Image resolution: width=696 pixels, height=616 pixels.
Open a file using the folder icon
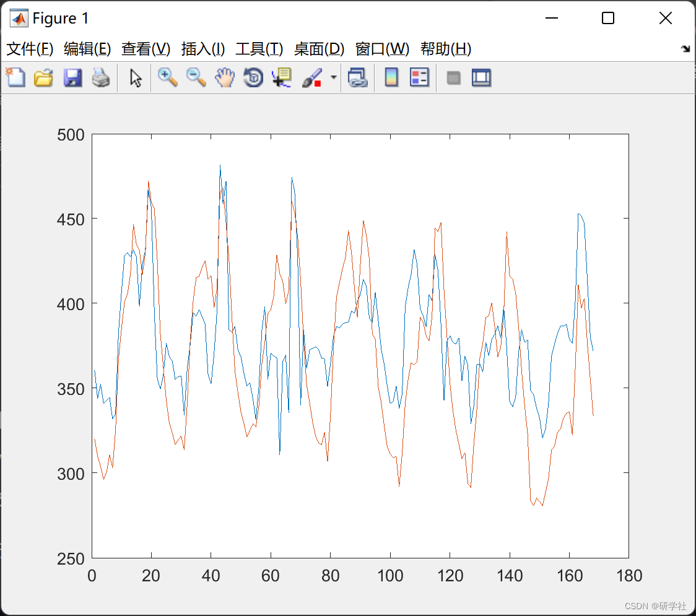click(x=43, y=77)
